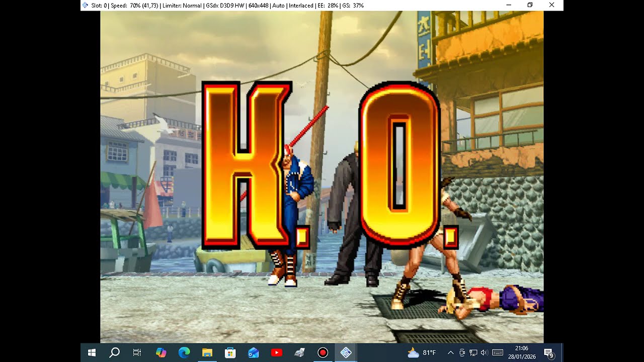Open YouTube app from taskbar
The image size is (644, 362).
[277, 352]
